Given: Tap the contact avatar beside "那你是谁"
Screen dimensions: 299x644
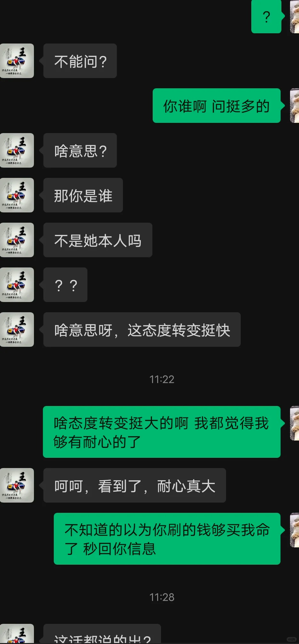Looking at the screenshot, I should point(17,195).
